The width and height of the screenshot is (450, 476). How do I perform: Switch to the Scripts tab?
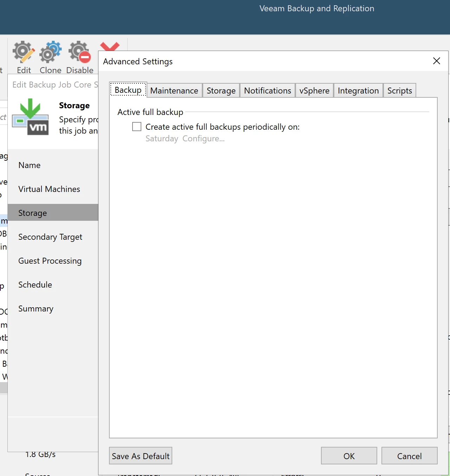tap(400, 91)
